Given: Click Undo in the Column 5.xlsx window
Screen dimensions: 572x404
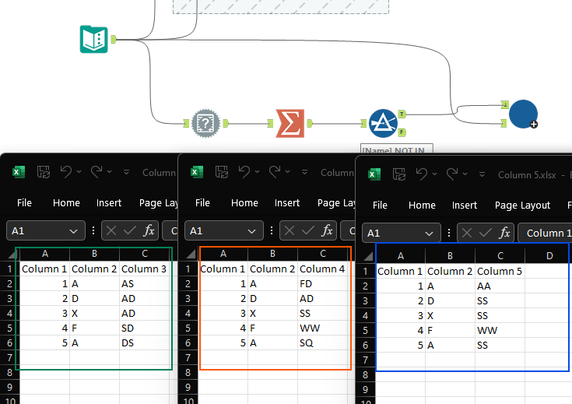Looking at the screenshot, I should click(422, 174).
